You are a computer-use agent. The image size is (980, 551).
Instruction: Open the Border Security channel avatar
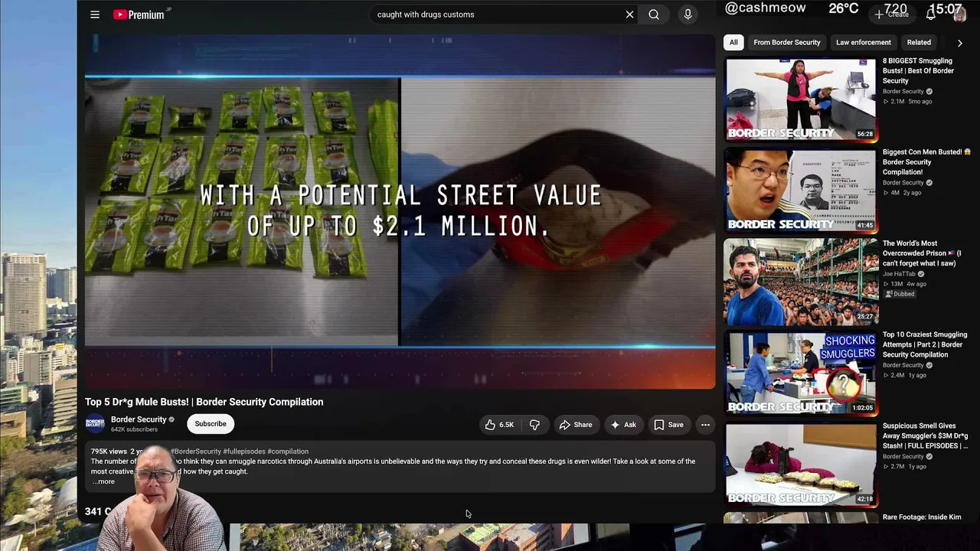(x=95, y=423)
